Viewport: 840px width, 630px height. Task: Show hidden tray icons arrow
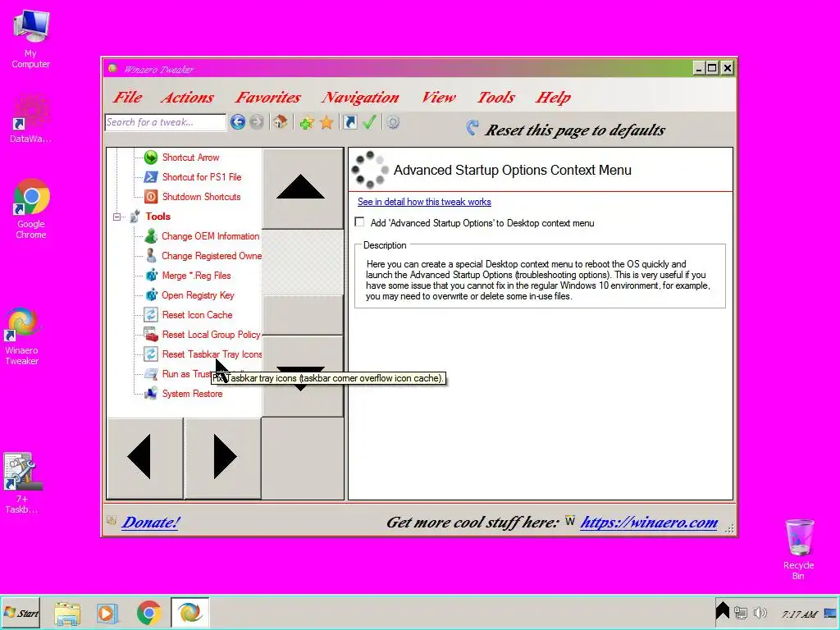pos(722,609)
